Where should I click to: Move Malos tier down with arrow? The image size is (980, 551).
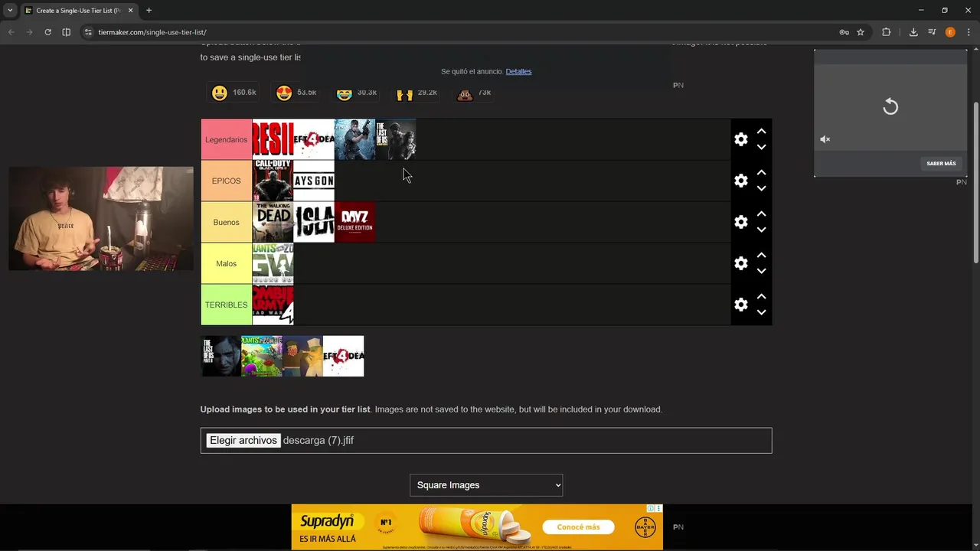pyautogui.click(x=761, y=271)
